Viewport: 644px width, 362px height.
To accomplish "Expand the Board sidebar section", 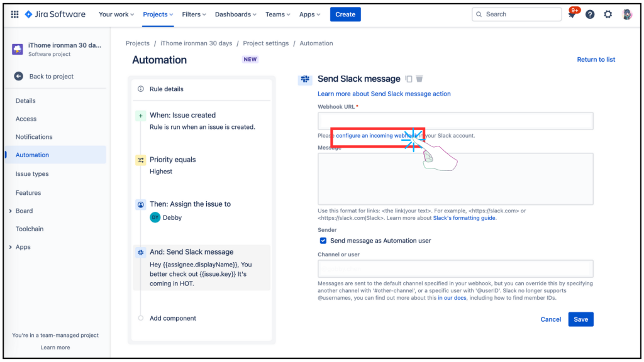I will pos(10,211).
